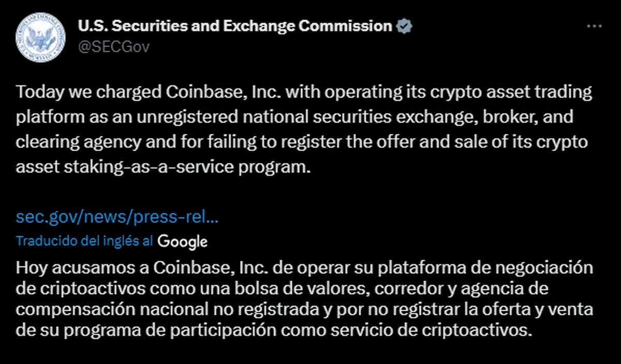
Task: Open the sec.gov/news/press-rel… link
Action: (117, 216)
